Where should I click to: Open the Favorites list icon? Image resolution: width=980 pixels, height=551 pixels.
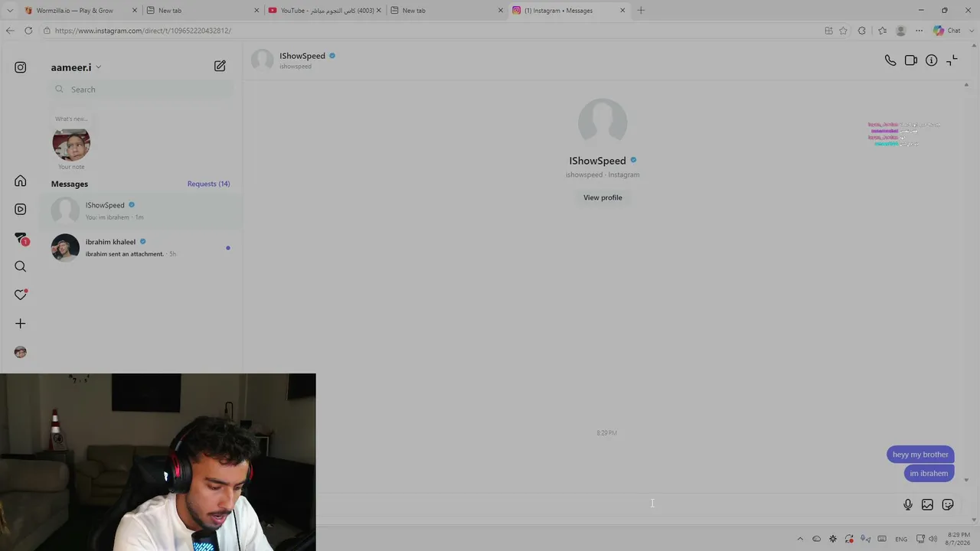coord(882,31)
